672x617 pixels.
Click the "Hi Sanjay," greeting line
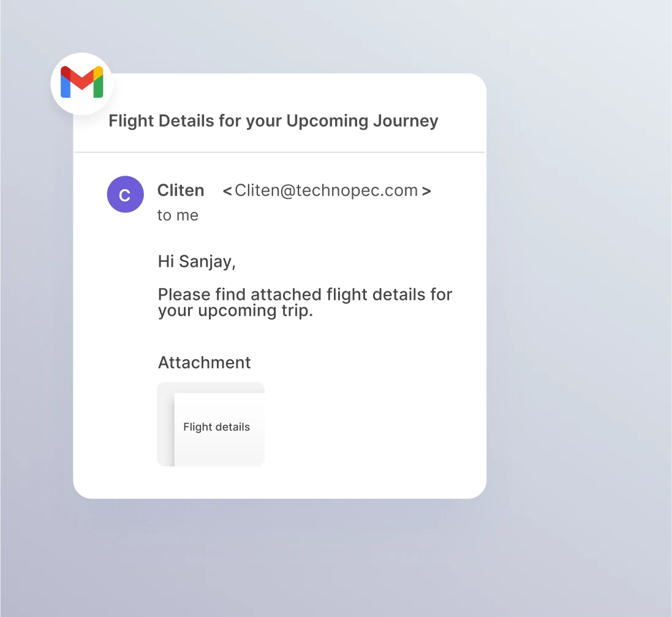(197, 261)
